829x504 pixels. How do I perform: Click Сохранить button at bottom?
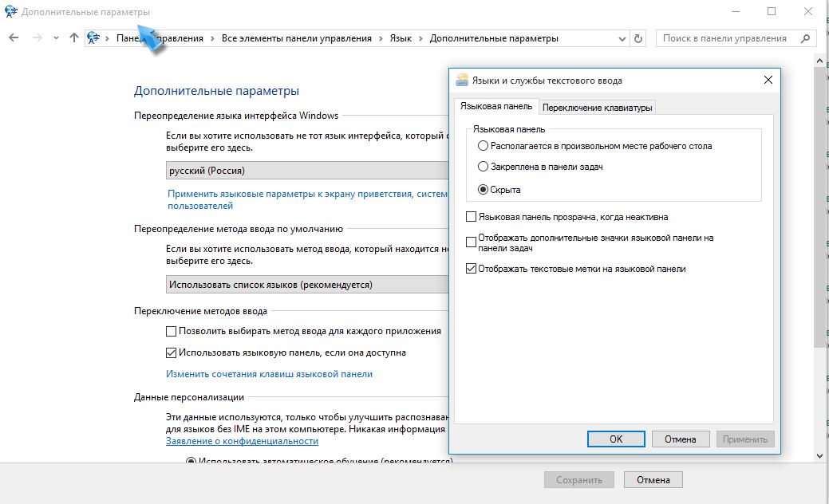point(579,480)
